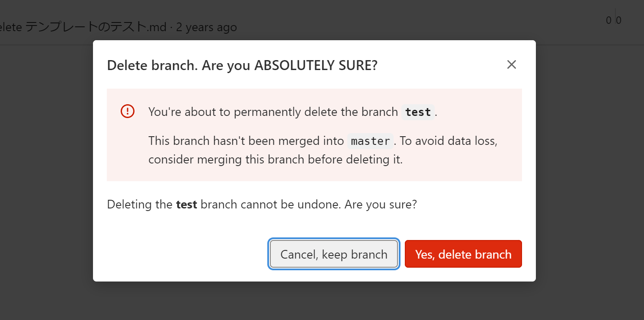The height and width of the screenshot is (320, 644).
Task: Dismiss the modal by clicking the dark overlay
Action: (x=43, y=173)
